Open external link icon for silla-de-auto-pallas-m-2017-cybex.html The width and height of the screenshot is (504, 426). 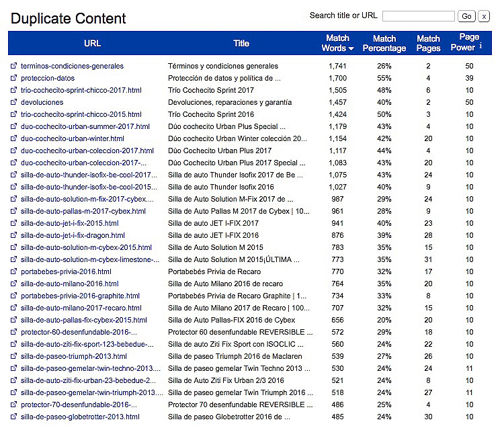[x=13, y=211]
